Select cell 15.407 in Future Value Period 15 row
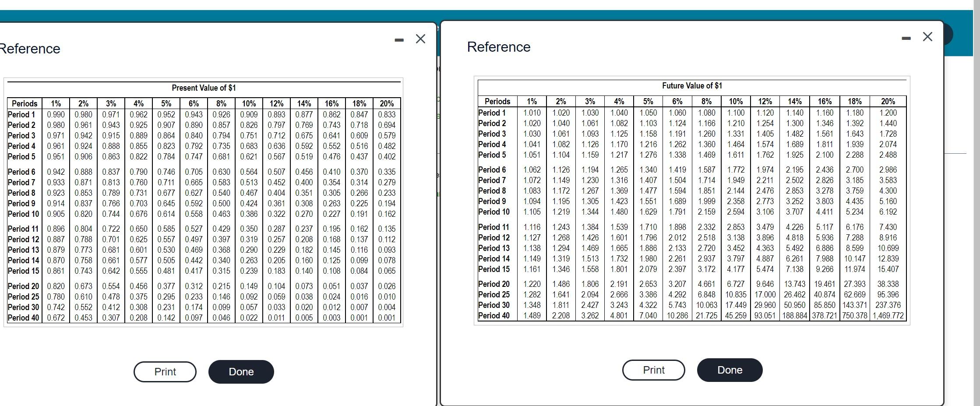This screenshot has width=980, height=406. pyautogui.click(x=888, y=269)
